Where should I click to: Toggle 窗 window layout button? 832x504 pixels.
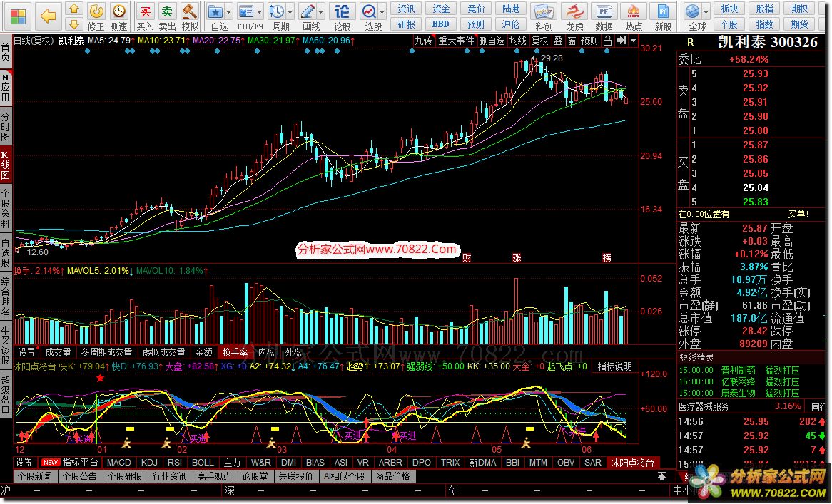[572, 41]
